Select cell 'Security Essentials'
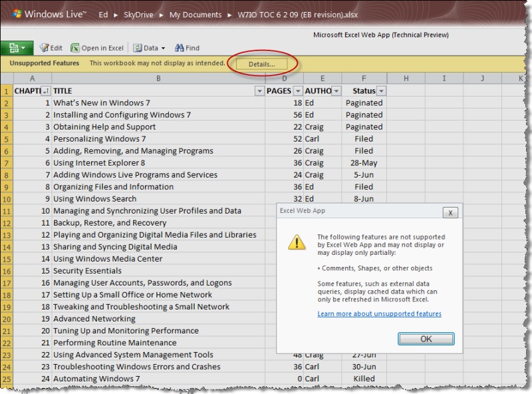The width and height of the screenshot is (532, 394). 158,271
